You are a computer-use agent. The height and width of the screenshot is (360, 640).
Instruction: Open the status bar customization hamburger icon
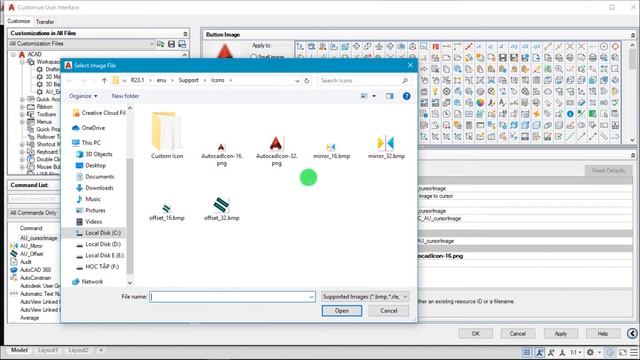click(x=634, y=352)
